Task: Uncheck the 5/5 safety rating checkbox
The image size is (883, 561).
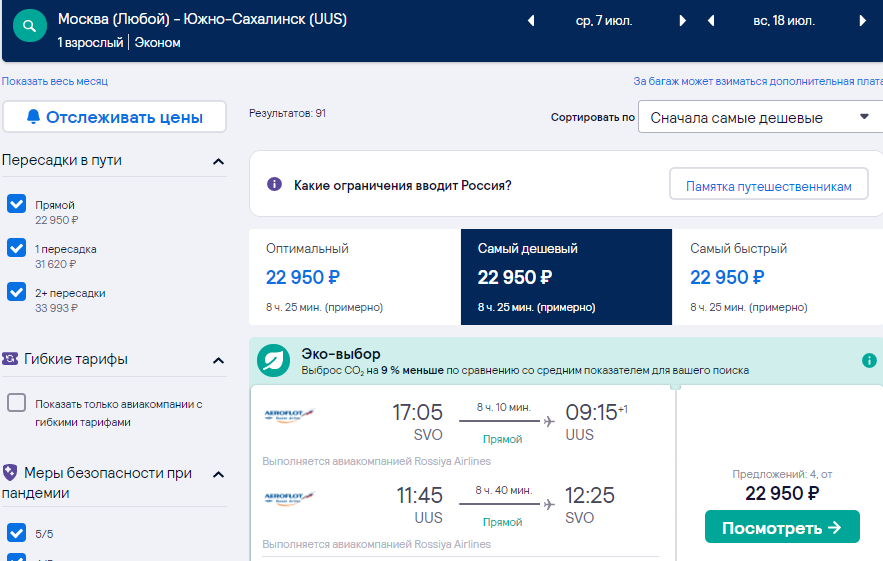Action: pyautogui.click(x=16, y=532)
